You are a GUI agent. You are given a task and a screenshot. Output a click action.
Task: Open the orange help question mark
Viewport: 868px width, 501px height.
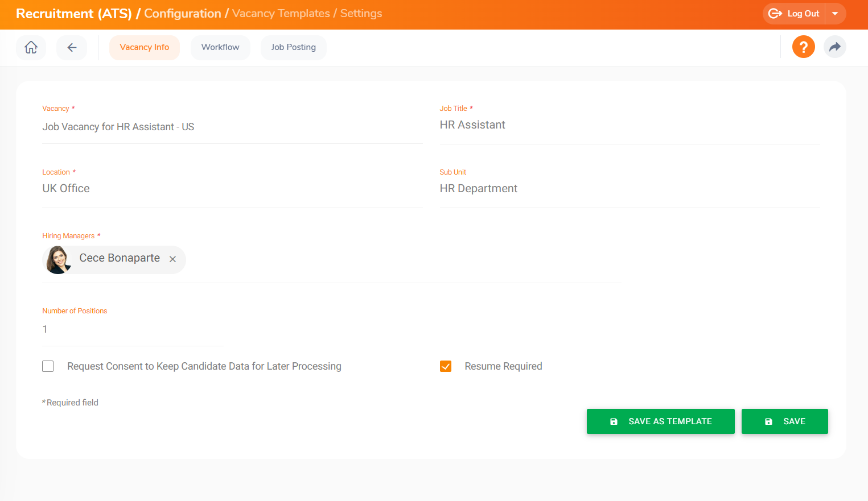[x=803, y=47]
